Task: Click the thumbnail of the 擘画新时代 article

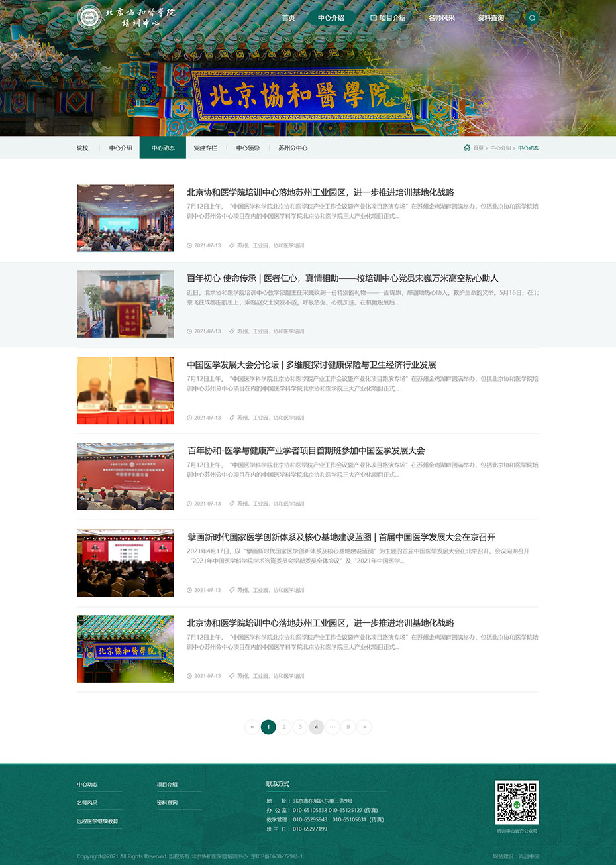Action: point(125,562)
